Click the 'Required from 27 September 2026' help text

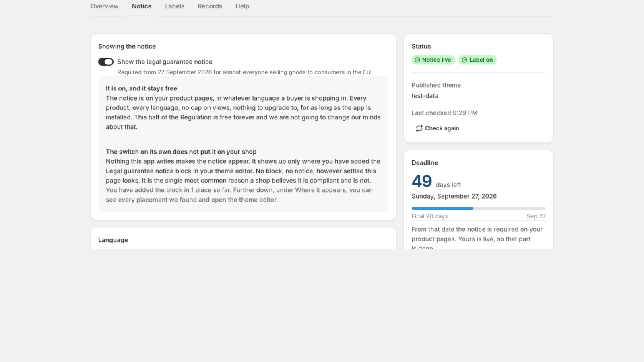[x=245, y=72]
